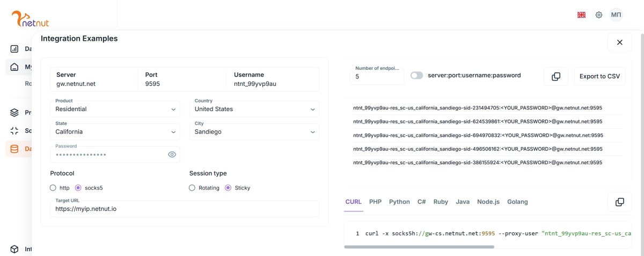Switch to the CURL tab
Viewport: 644px width, 256px height.
point(354,202)
